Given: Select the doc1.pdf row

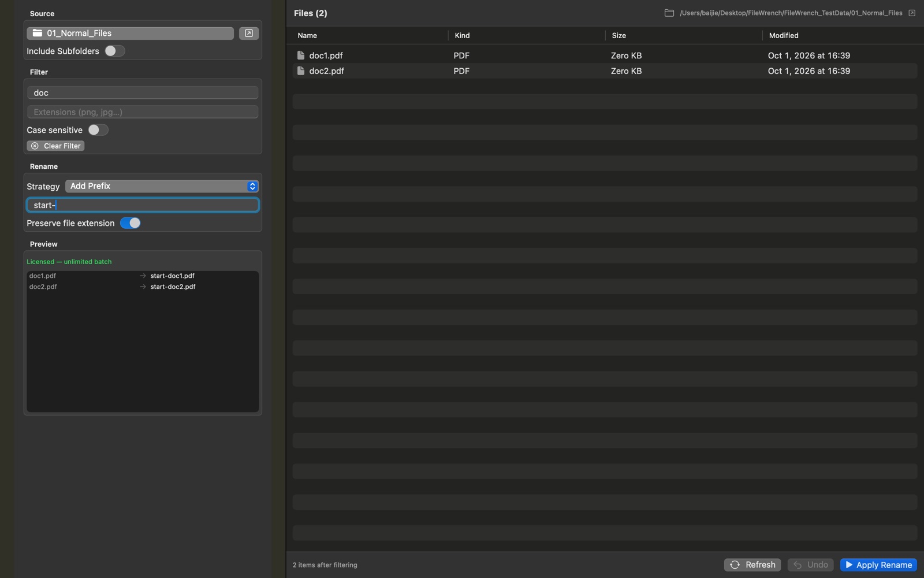Looking at the screenshot, I should (x=605, y=55).
